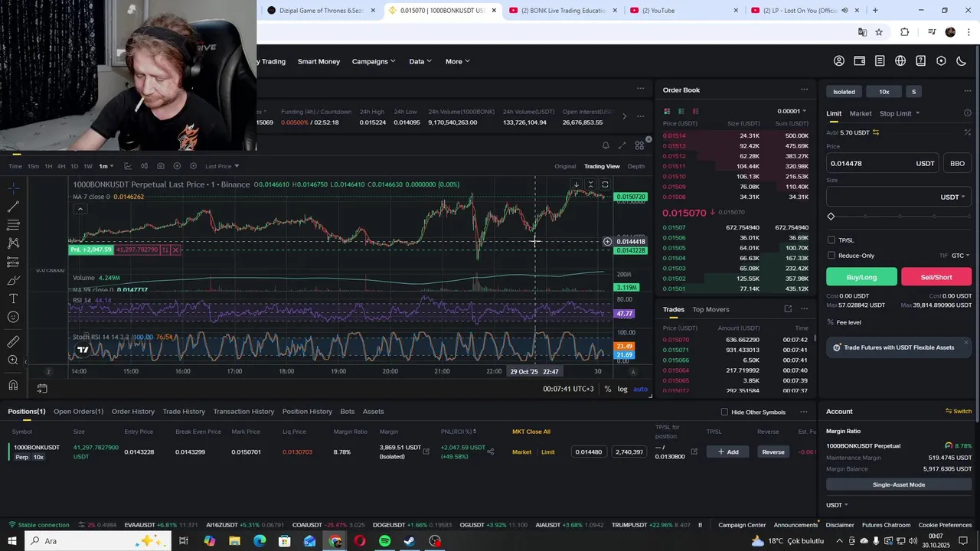
Task: Open the Size USDT unit dropdown
Action: pos(952,197)
